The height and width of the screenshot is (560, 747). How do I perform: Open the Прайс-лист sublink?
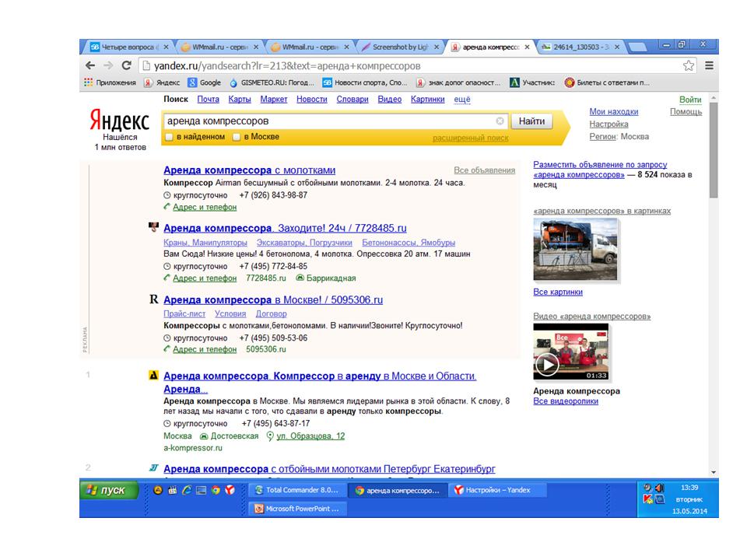click(184, 313)
